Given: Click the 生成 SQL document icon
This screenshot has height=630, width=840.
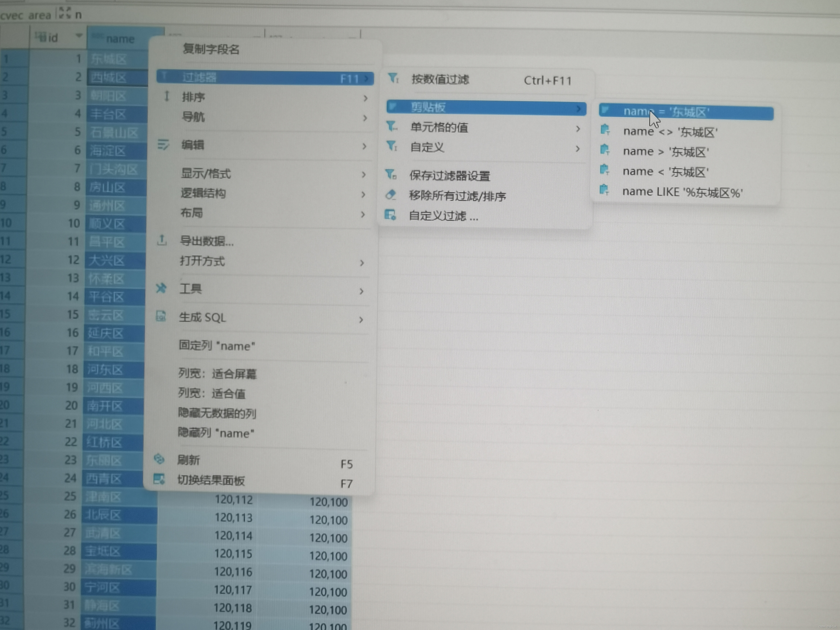Looking at the screenshot, I should pos(161,316).
